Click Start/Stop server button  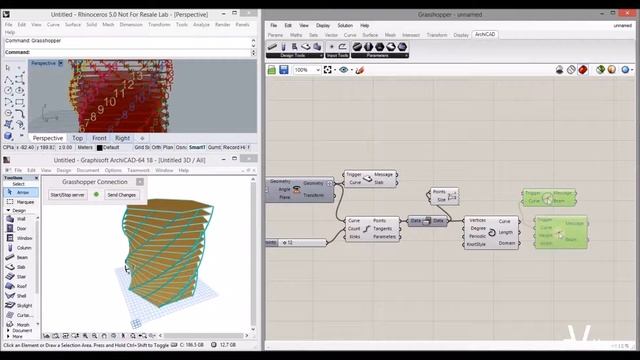point(67,195)
